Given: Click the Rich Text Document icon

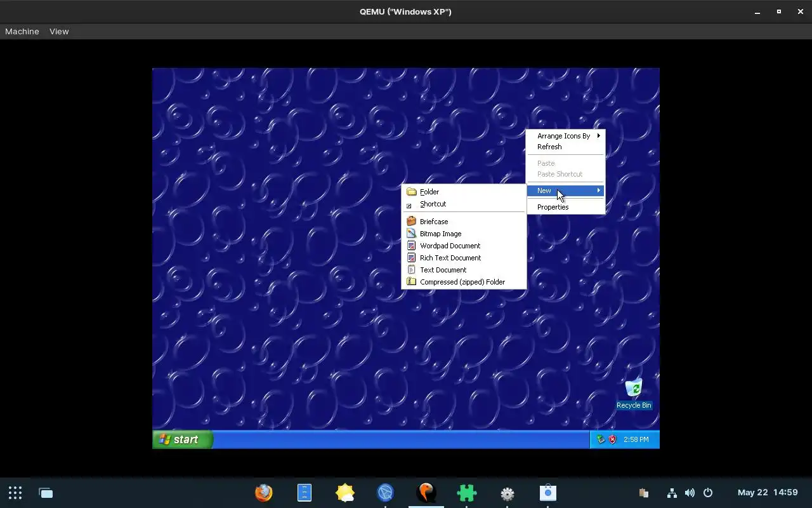Looking at the screenshot, I should (x=411, y=258).
